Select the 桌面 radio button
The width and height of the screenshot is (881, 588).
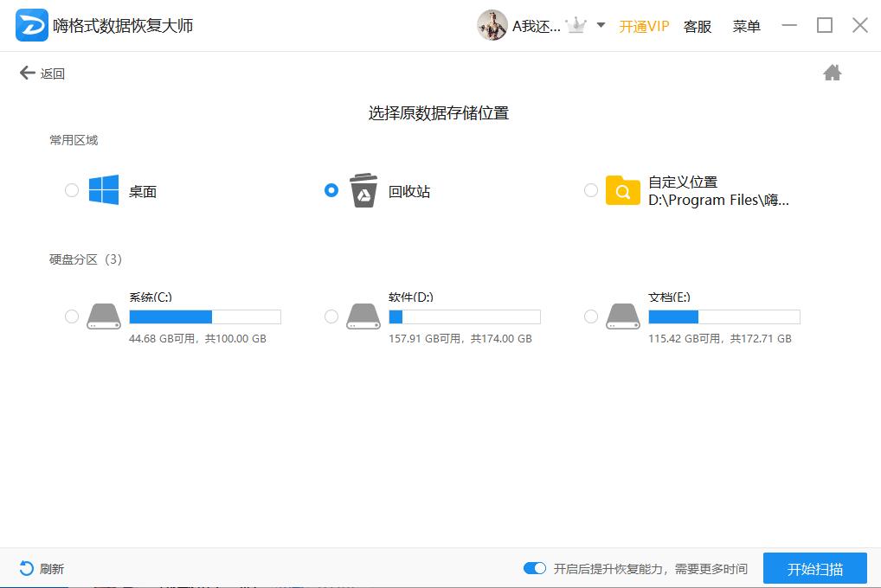point(72,190)
